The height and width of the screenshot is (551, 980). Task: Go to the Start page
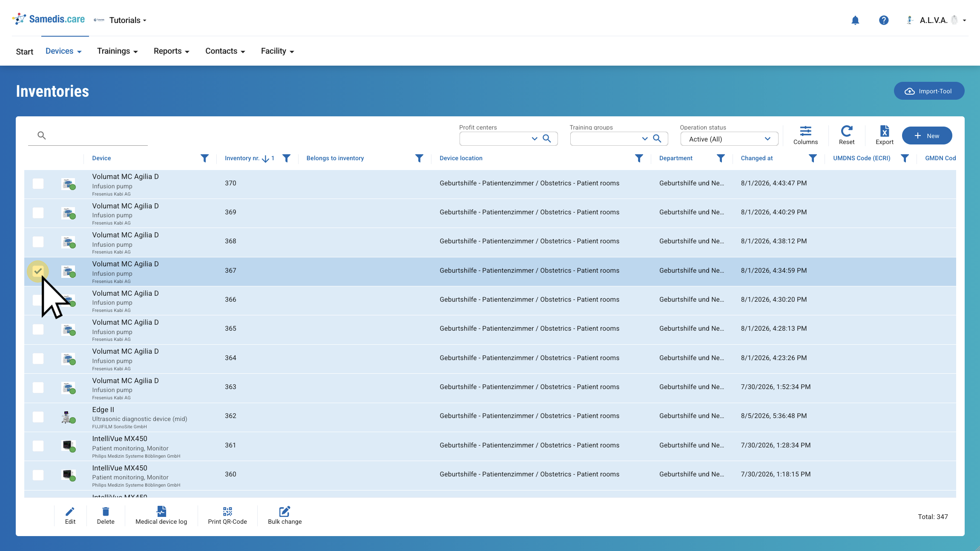pos(25,52)
